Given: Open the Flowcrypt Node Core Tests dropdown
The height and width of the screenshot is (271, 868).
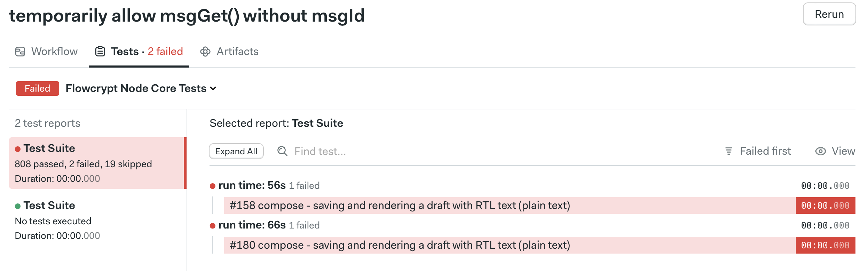Looking at the screenshot, I should point(141,88).
